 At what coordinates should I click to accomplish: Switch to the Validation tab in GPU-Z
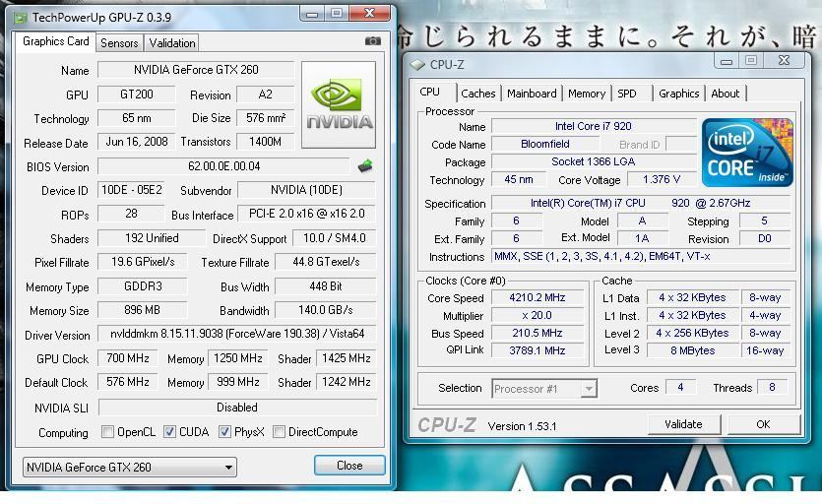(172, 43)
